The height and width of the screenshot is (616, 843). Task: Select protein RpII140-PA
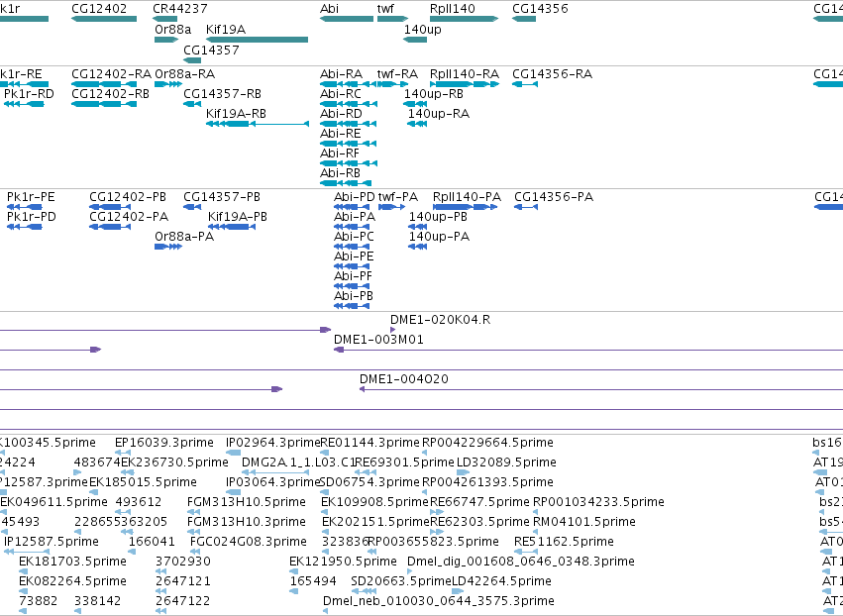click(465, 207)
